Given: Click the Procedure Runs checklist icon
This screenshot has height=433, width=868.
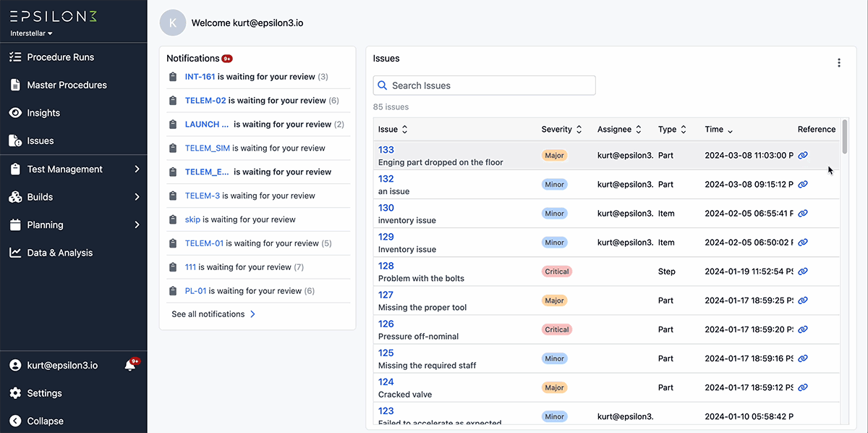Looking at the screenshot, I should coord(15,57).
